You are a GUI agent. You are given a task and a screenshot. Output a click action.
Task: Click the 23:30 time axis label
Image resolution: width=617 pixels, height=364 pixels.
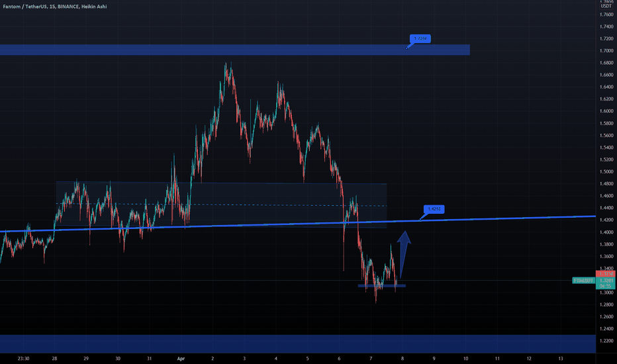[x=24, y=359]
